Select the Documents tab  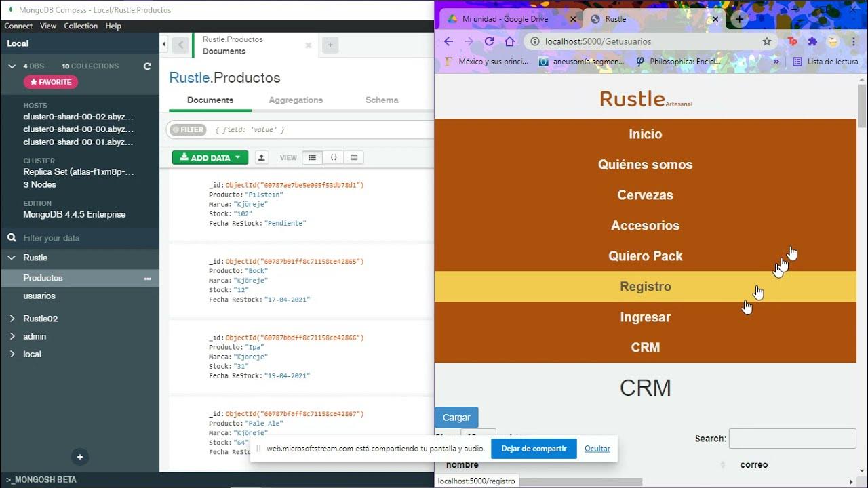210,100
